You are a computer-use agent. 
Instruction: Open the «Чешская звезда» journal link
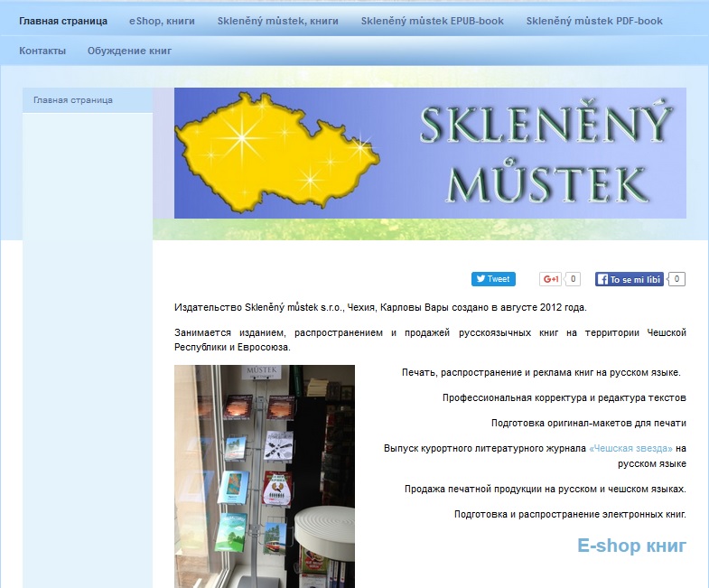tap(630, 448)
